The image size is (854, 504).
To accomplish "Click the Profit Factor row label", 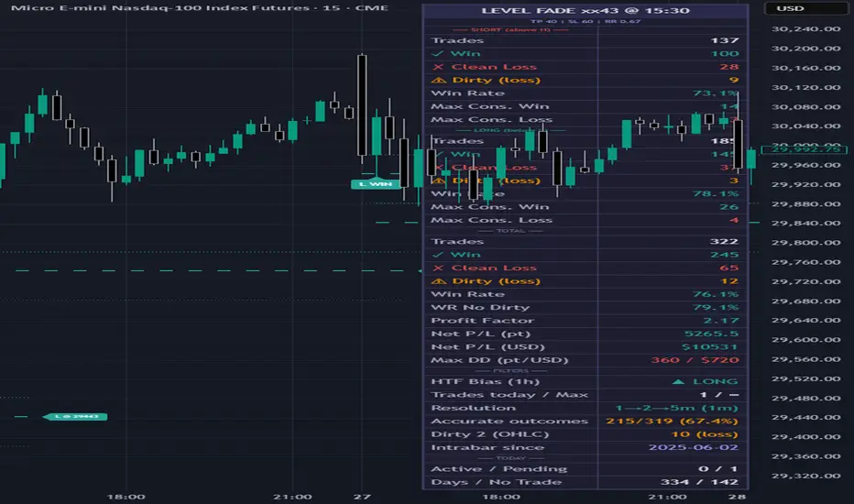I will (x=483, y=321).
